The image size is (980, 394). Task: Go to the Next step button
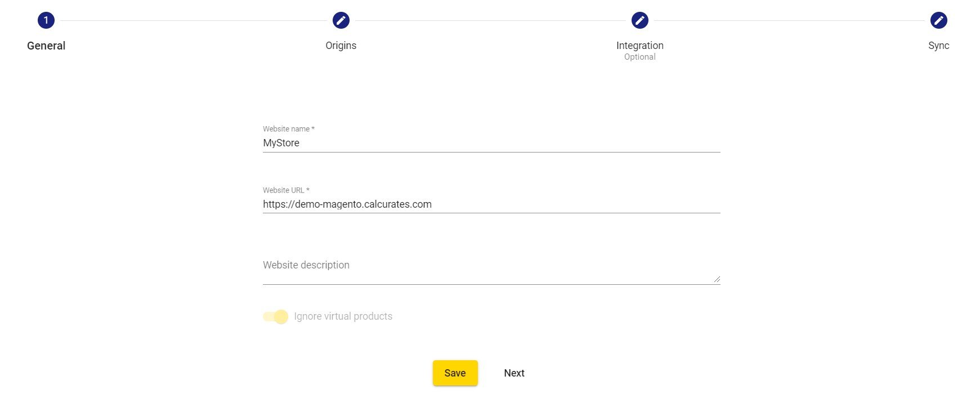[514, 373]
